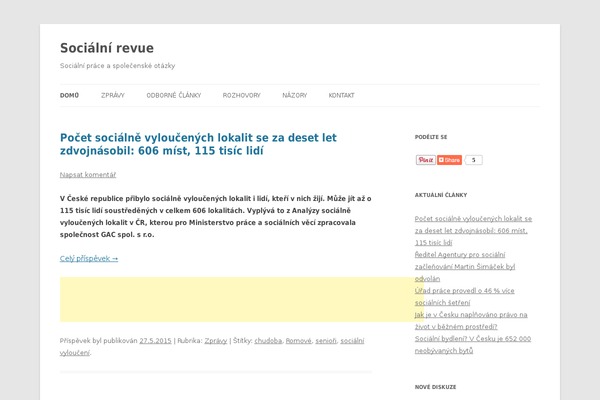This screenshot has height=400, width=600.
Task: Click the Napsat komentář link
Action: [88, 175]
